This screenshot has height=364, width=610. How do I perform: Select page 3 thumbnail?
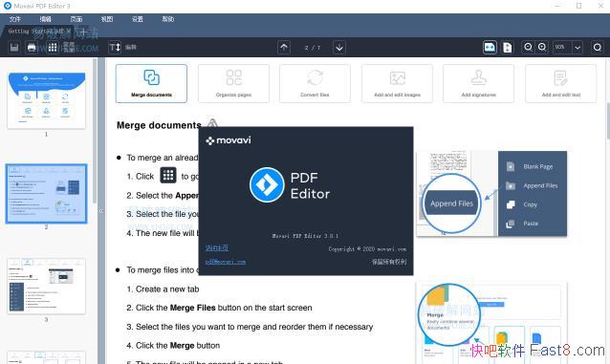click(46, 287)
